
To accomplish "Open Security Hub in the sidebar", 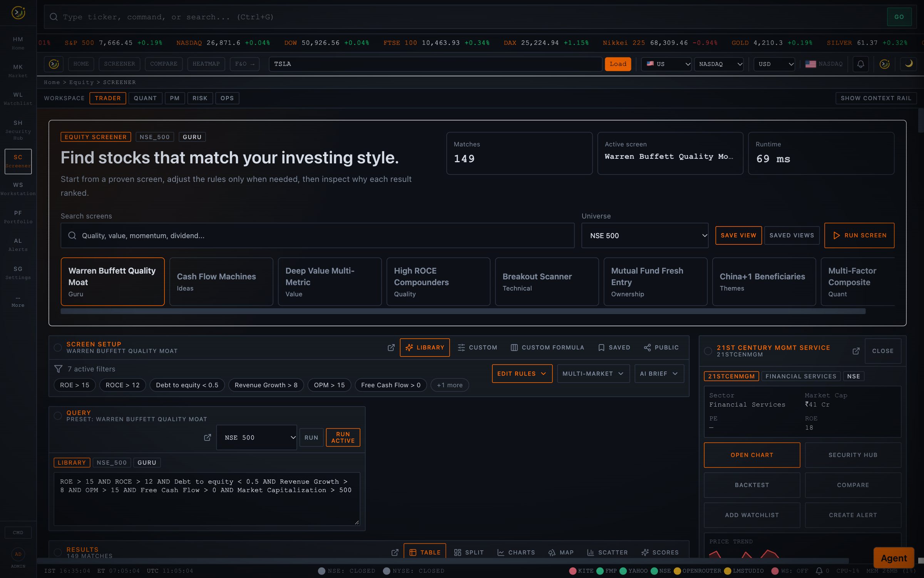I will coord(18,130).
